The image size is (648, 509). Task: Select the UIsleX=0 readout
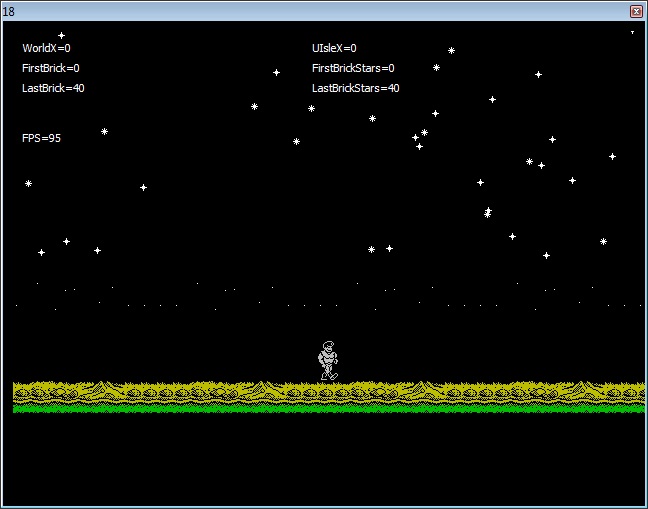pyautogui.click(x=334, y=48)
